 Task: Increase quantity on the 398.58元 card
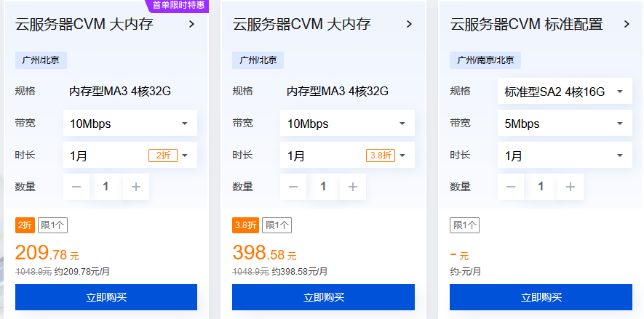point(353,187)
